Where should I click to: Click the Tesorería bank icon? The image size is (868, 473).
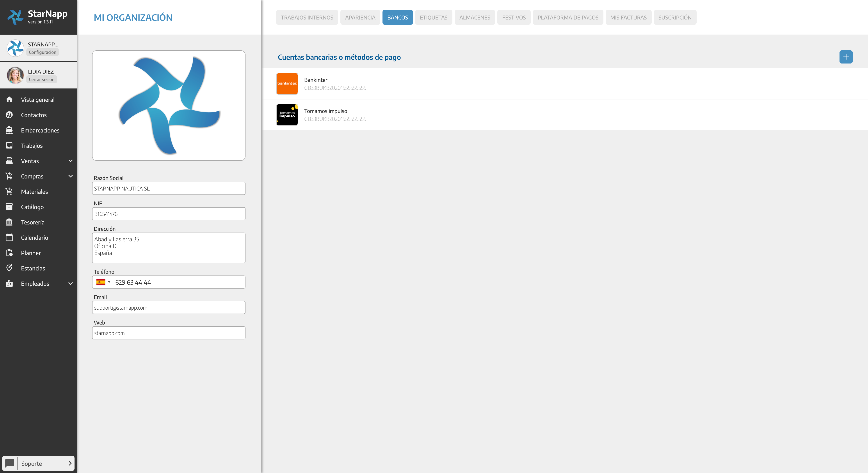click(9, 222)
